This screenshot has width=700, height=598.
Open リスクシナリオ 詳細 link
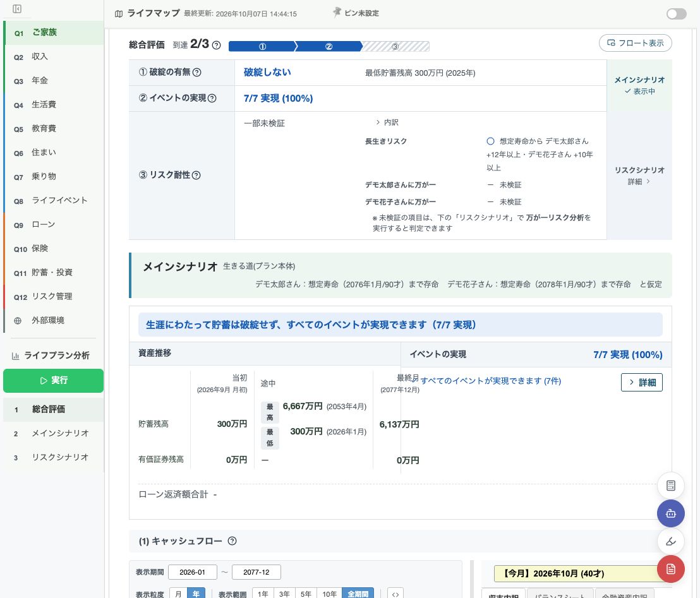pyautogui.click(x=639, y=176)
